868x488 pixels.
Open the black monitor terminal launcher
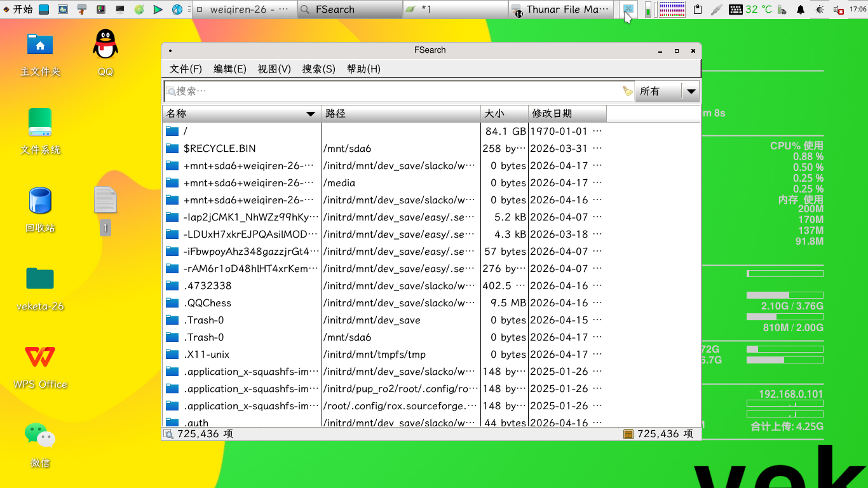click(x=120, y=10)
